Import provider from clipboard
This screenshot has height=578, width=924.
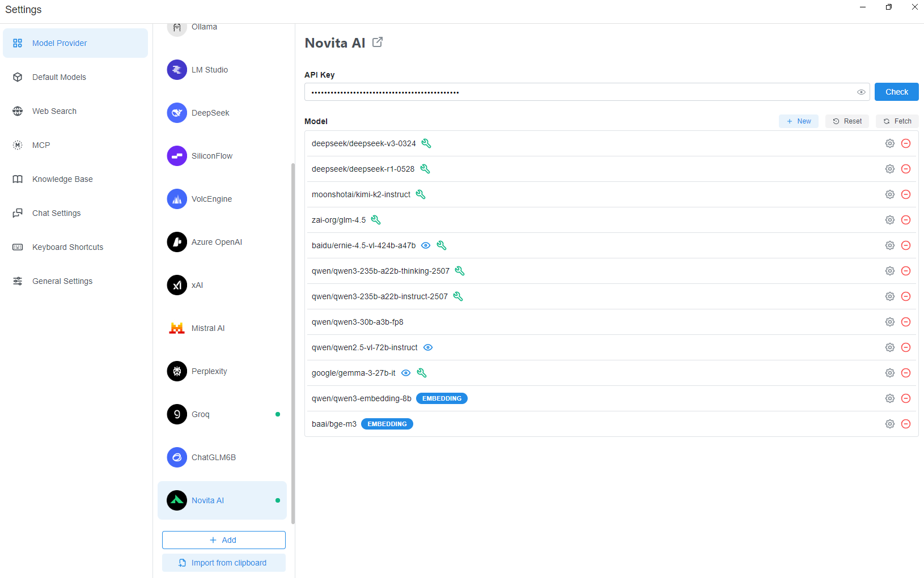[224, 563]
